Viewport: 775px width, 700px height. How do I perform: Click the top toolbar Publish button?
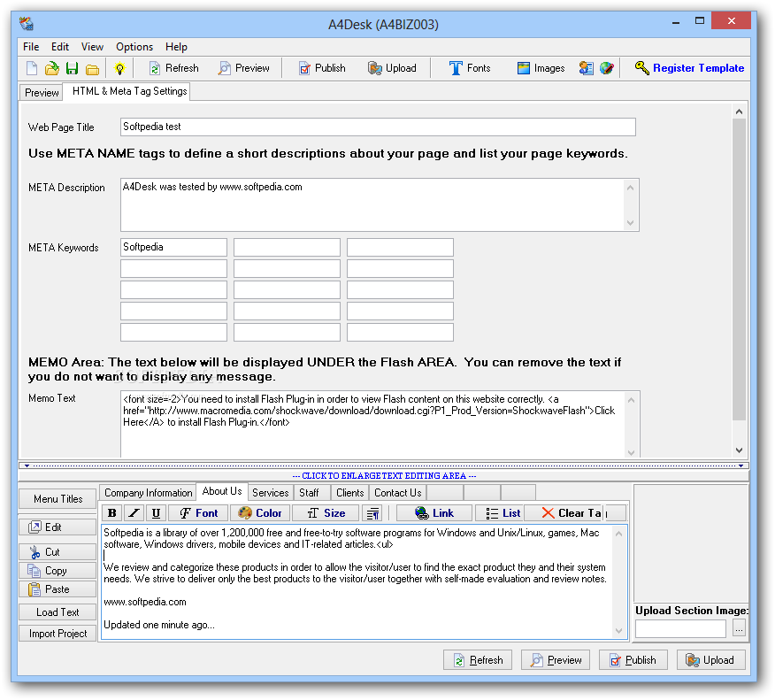(x=322, y=68)
